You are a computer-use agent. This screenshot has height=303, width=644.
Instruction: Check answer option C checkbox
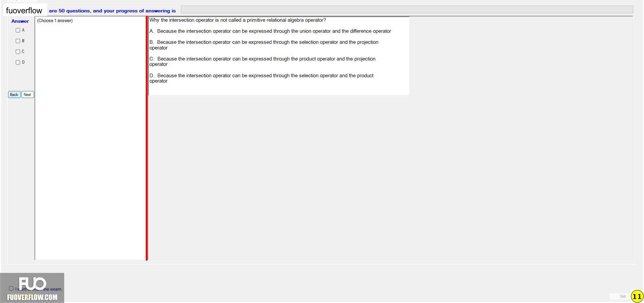tap(18, 52)
